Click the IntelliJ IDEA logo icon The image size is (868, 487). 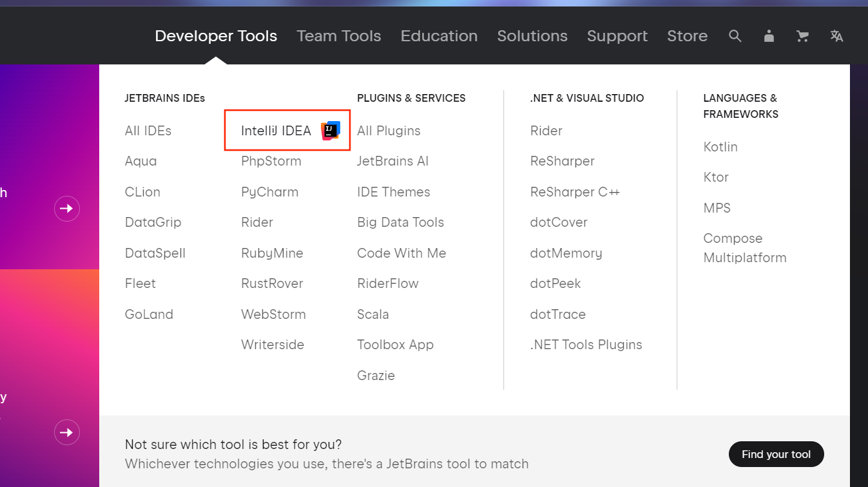click(330, 131)
